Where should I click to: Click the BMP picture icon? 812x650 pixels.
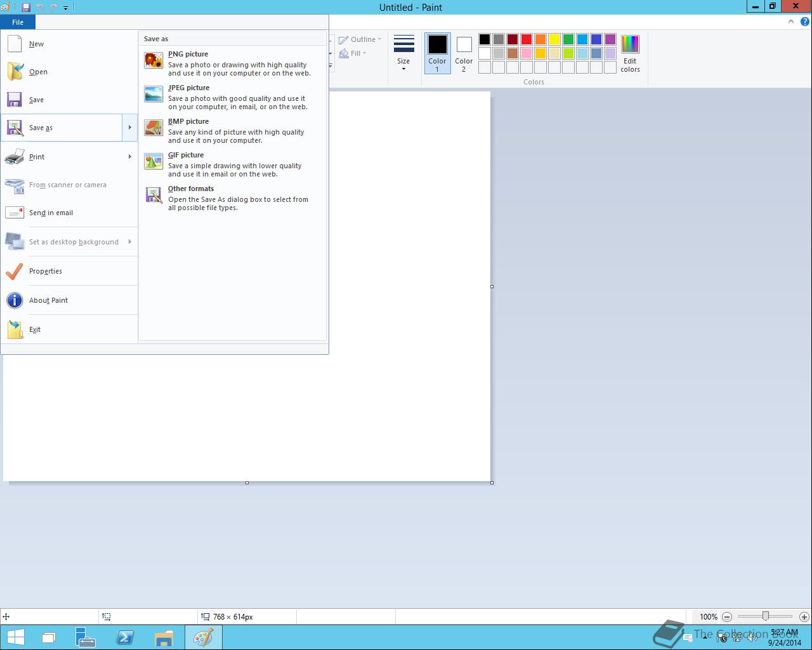point(154,128)
